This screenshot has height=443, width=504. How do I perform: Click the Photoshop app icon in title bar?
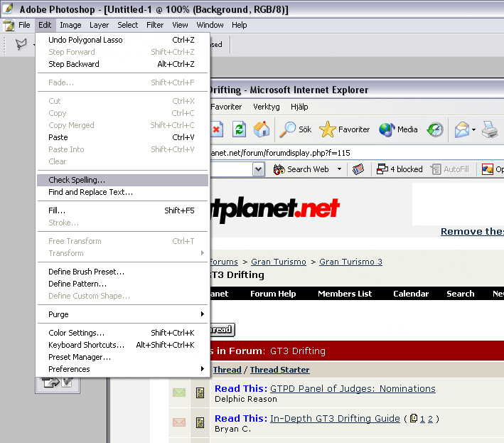pos(9,9)
